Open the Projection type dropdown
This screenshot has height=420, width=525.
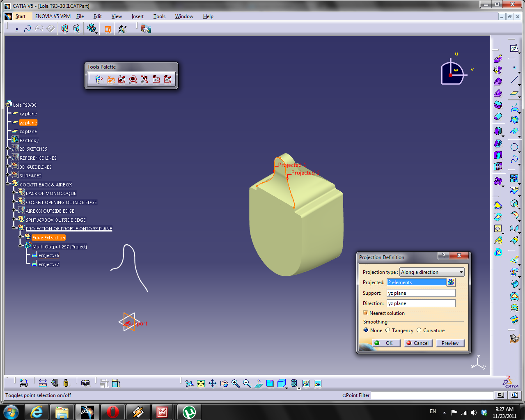click(432, 272)
